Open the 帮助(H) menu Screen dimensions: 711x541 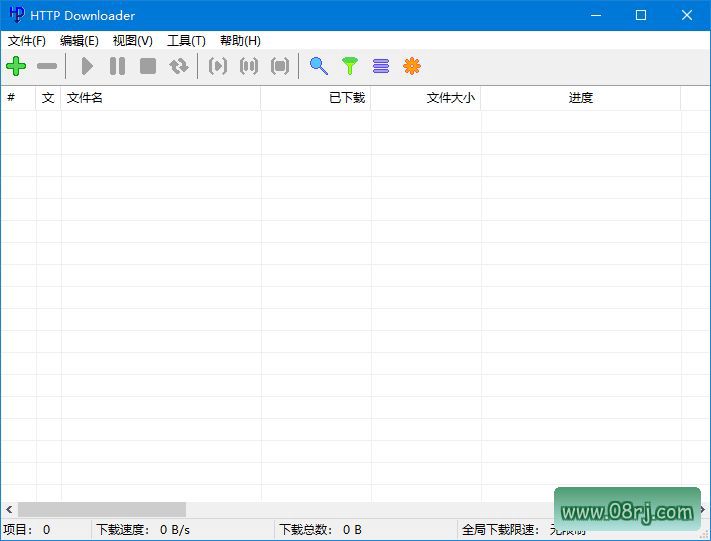pos(240,41)
